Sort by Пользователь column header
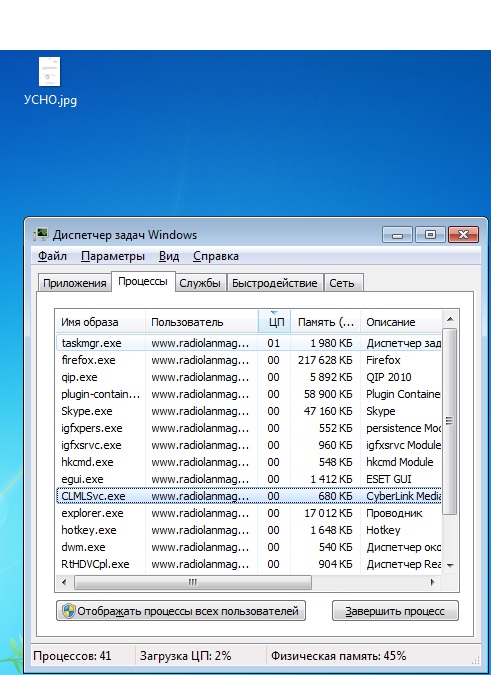The width and height of the screenshot is (491, 675). [201, 322]
